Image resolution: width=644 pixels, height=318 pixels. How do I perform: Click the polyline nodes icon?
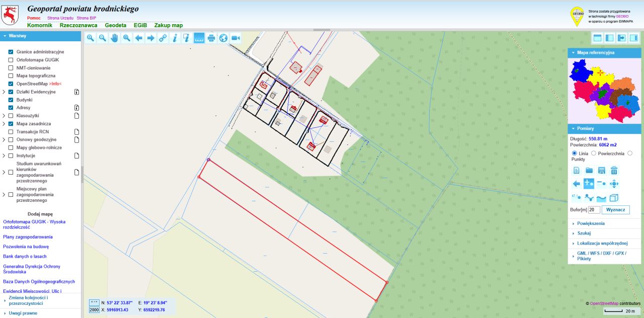tap(589, 197)
